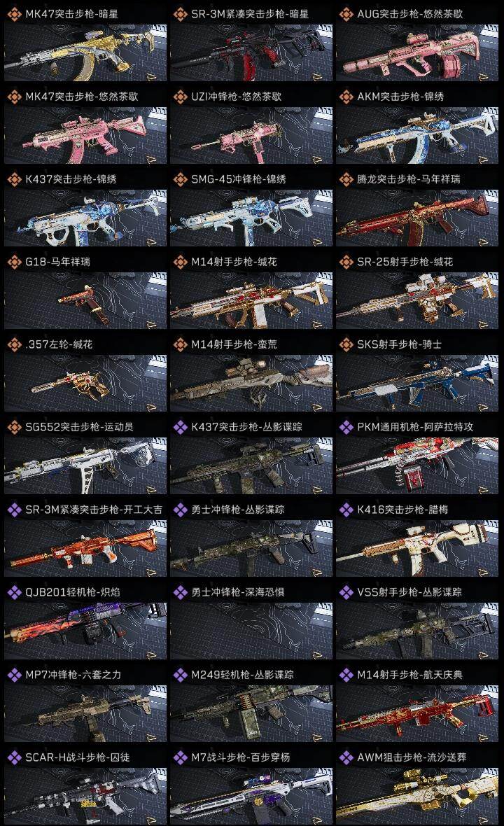The width and height of the screenshot is (504, 826).
Task: Click purple rarity icon beside PKM通用机枪-阿萨拉特攻
Action: pyautogui.click(x=346, y=427)
